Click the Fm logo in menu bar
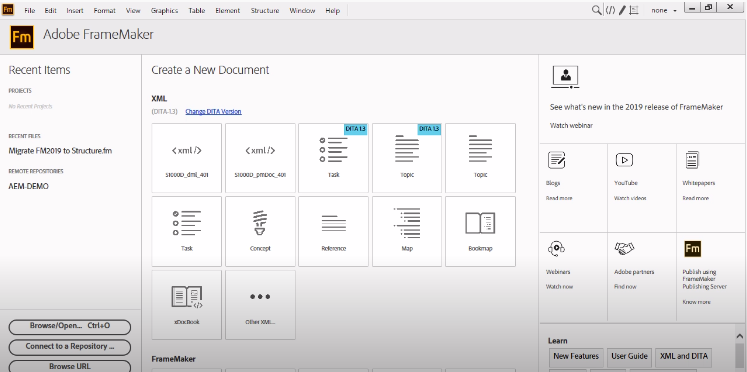This screenshot has width=747, height=372. 8,10
